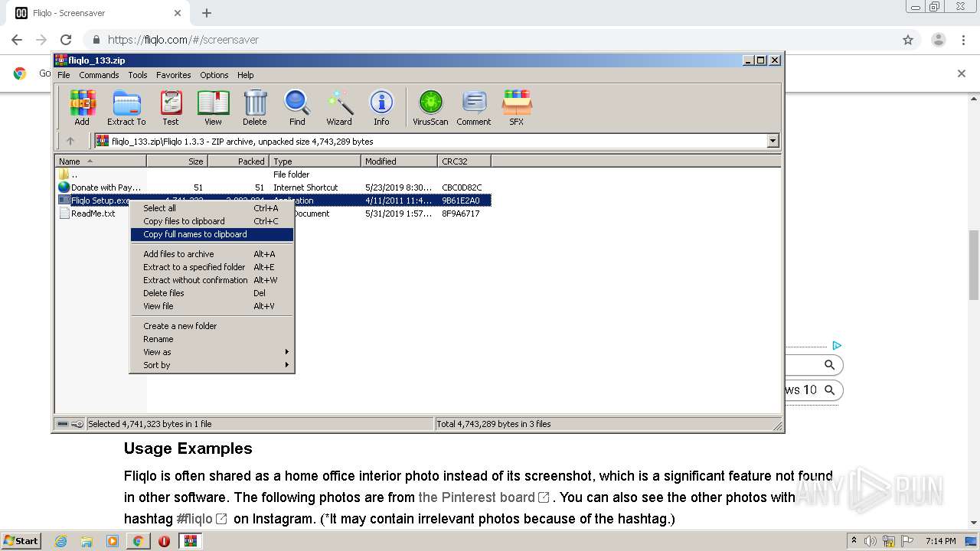Image resolution: width=980 pixels, height=551 pixels.
Task: Open the Options menu
Action: pos(214,75)
